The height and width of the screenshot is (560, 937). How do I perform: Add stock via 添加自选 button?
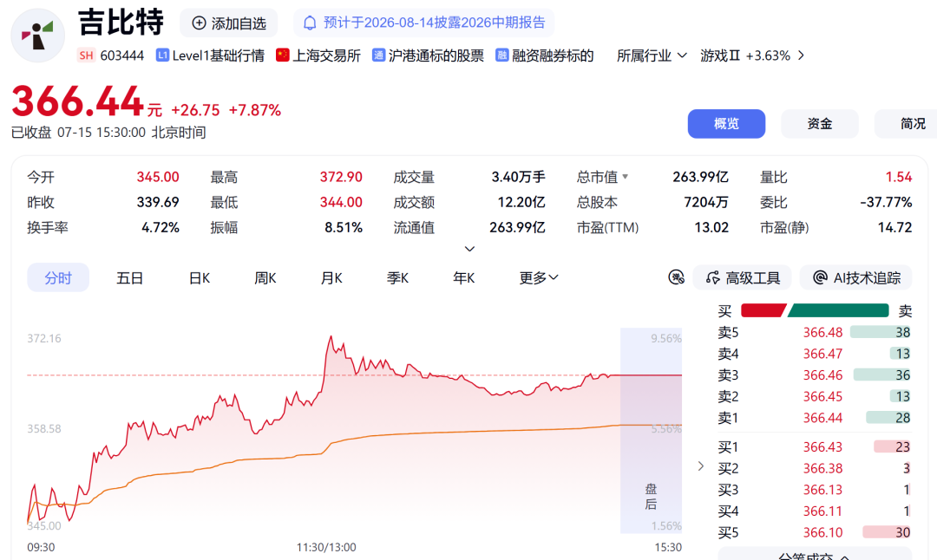tap(229, 23)
